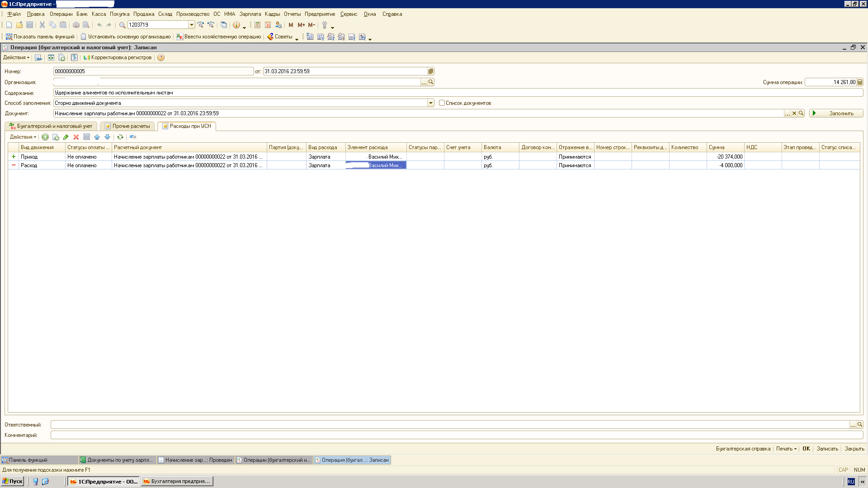Screen dimensions: 868x488
Task: Click the scissors Cut icon
Action: click(42, 25)
